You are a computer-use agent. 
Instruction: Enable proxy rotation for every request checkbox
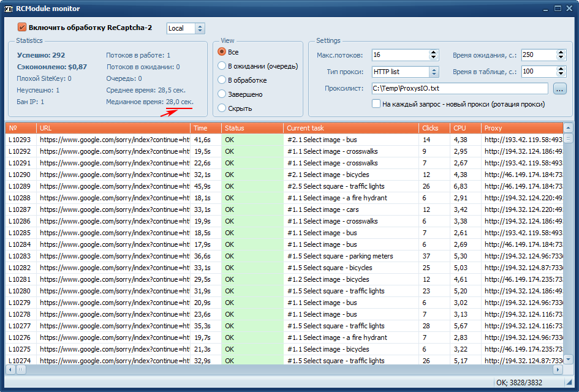376,104
